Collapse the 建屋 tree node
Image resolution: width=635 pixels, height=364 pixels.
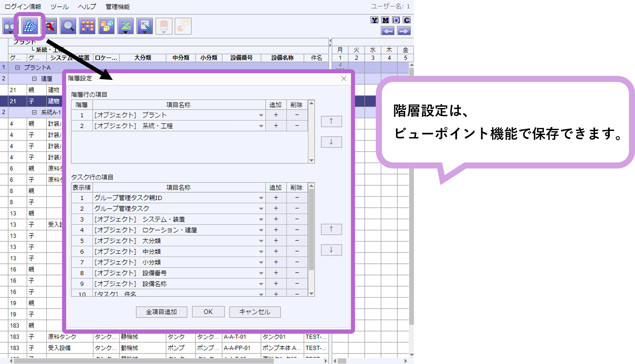pyautogui.click(x=34, y=79)
